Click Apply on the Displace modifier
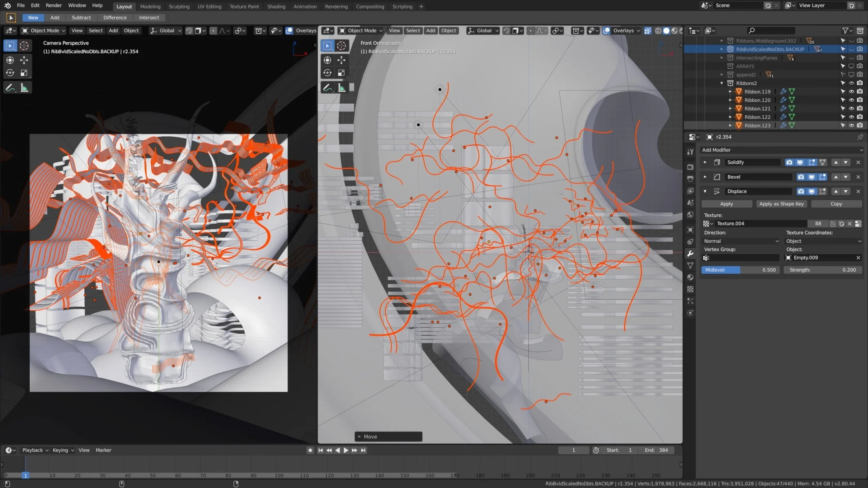This screenshot has height=488, width=868. [x=726, y=204]
